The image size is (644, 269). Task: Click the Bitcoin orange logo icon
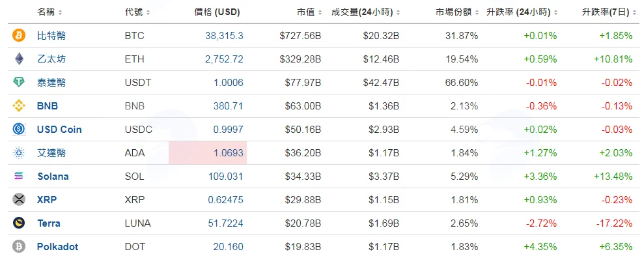[x=19, y=35]
